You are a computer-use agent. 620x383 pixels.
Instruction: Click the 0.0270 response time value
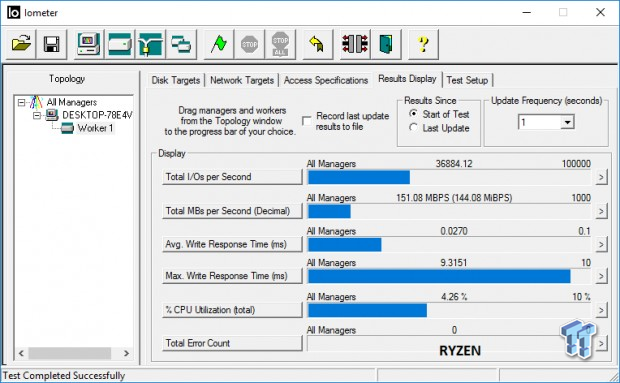454,231
